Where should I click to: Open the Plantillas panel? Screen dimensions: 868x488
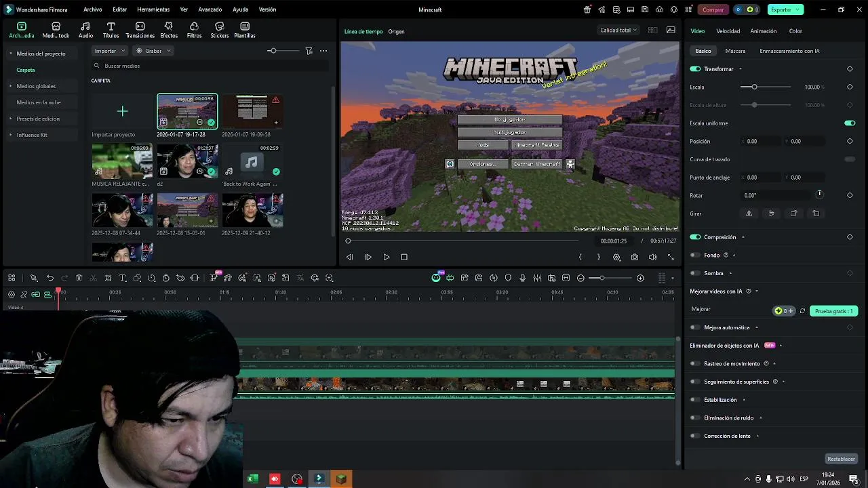pos(244,30)
